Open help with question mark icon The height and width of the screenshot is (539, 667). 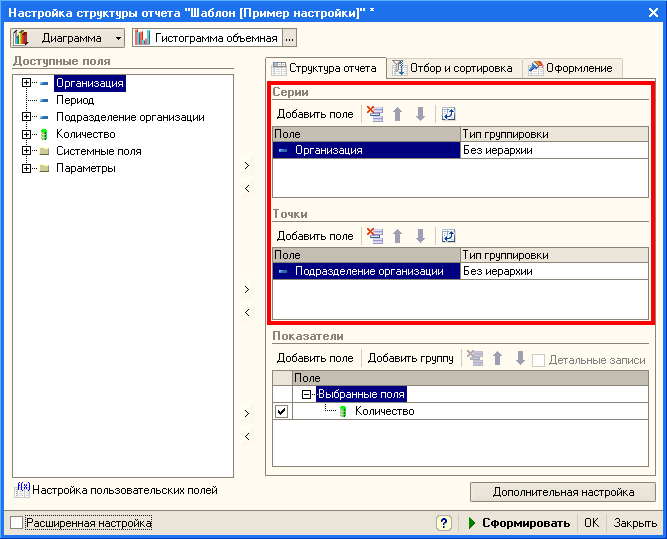tap(444, 523)
